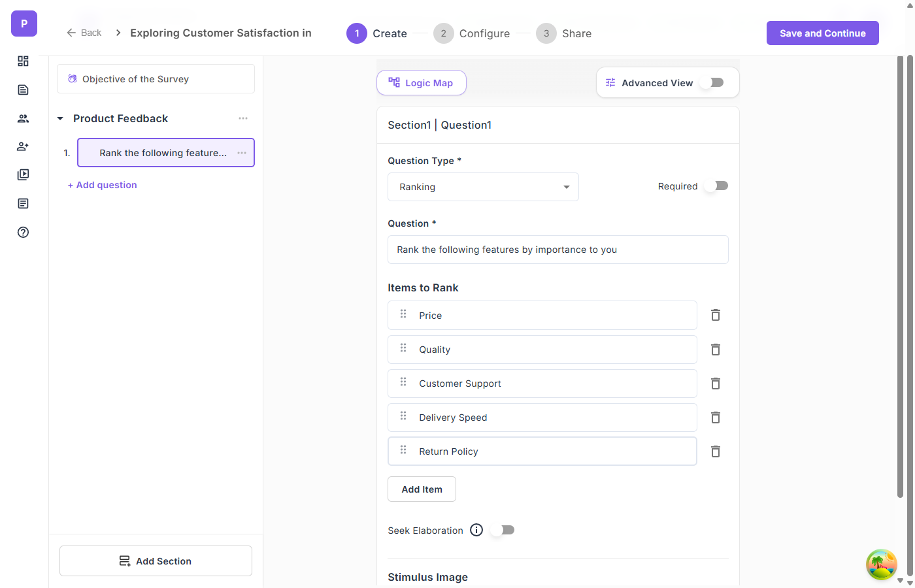Open Product Feedback section options menu

(x=243, y=118)
